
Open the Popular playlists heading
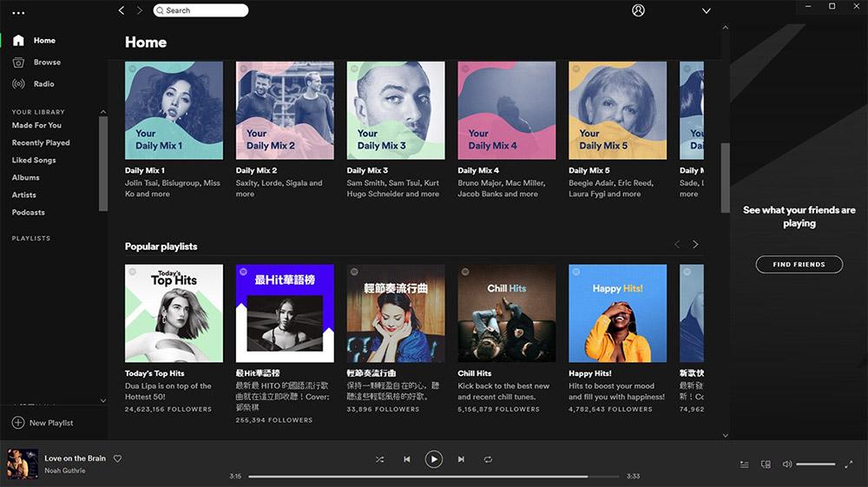click(161, 247)
